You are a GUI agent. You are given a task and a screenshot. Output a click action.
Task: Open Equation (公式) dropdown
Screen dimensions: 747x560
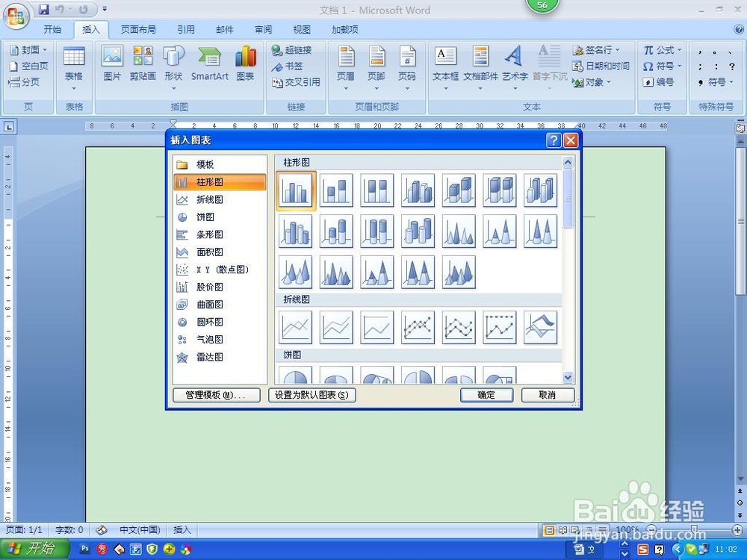[x=663, y=50]
